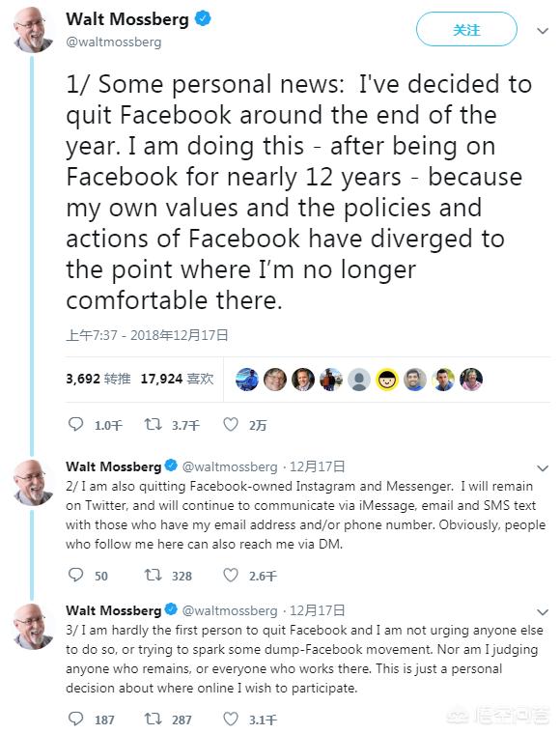Like the main tweet with the heart icon
The image size is (560, 734).
pos(230,424)
